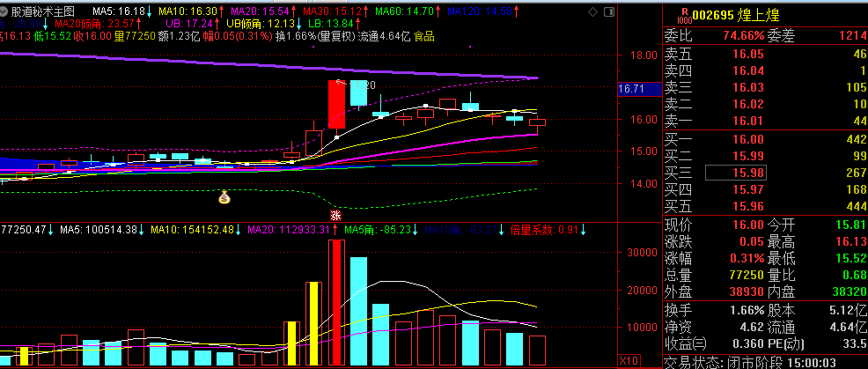Click the tallest red volume bar
The width and height of the screenshot is (868, 369).
[336, 303]
